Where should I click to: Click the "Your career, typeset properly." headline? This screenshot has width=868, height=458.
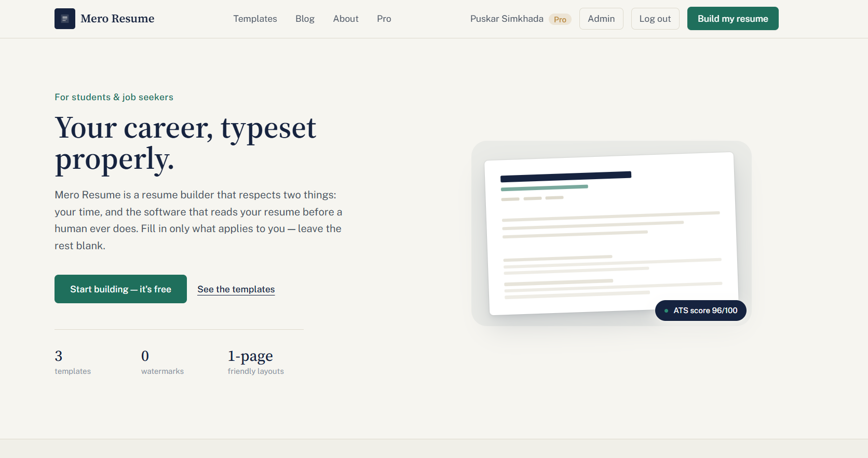185,143
